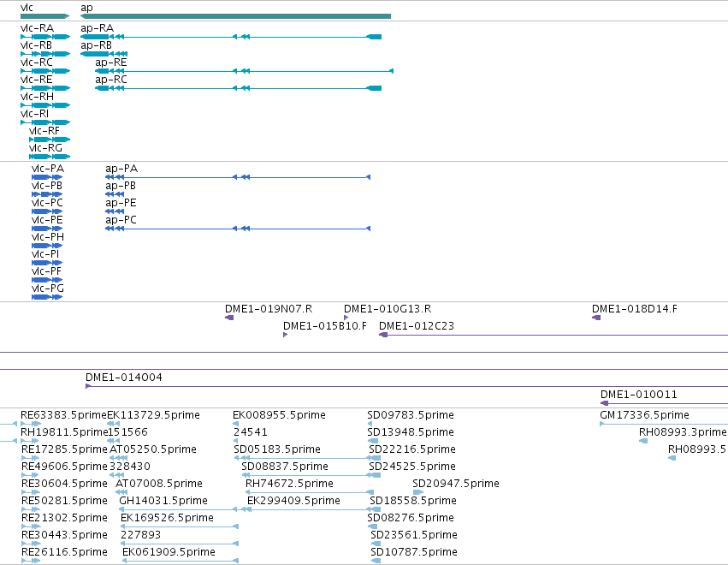Select vlc-RB transcript label
Viewport: 728px width, 565px height.
[x=36, y=45]
